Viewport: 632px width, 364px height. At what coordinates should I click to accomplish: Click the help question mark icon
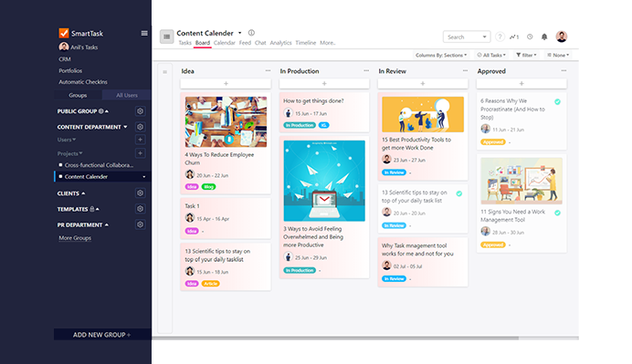[x=500, y=37]
